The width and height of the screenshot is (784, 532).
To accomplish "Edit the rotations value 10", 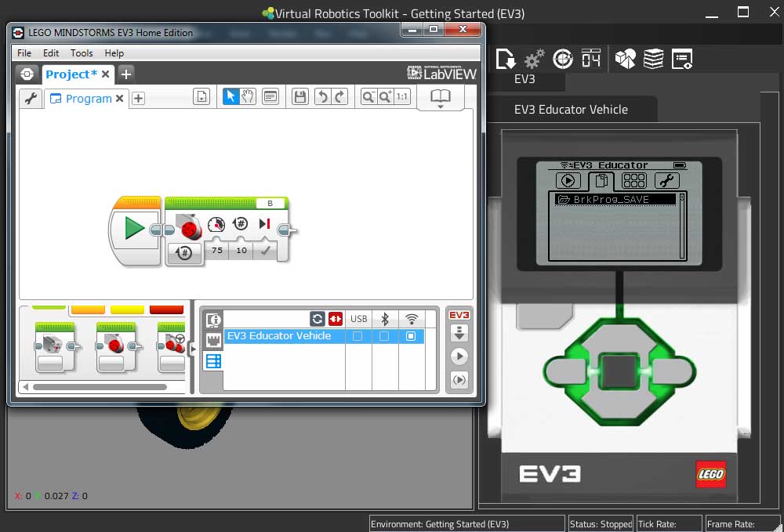I will pyautogui.click(x=241, y=250).
